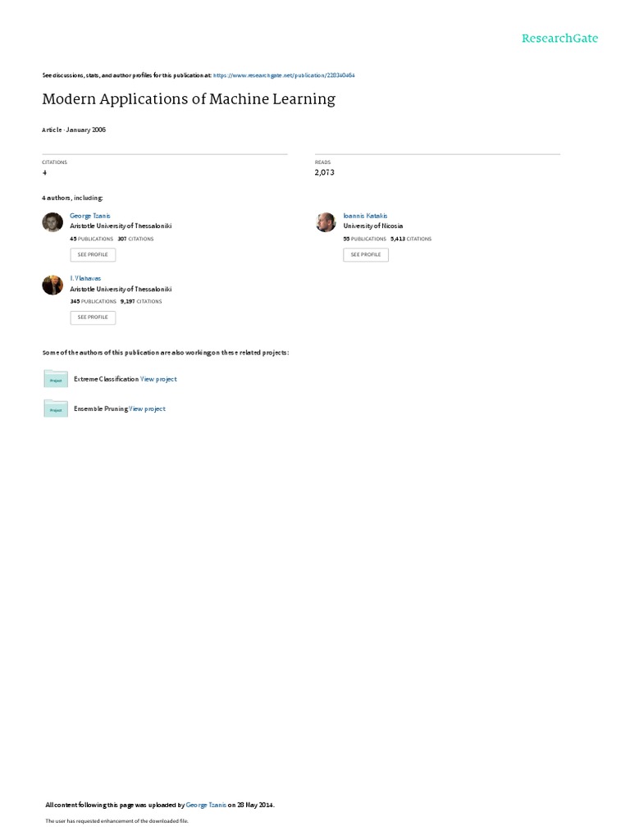Click See Profile under George Tzanis
Screen dimensions: 630x840
(93, 255)
